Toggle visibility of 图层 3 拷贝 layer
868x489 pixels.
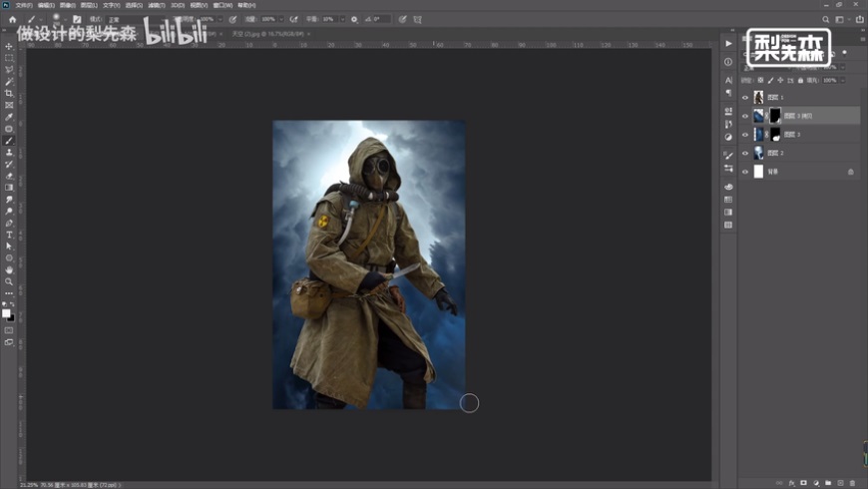click(745, 116)
